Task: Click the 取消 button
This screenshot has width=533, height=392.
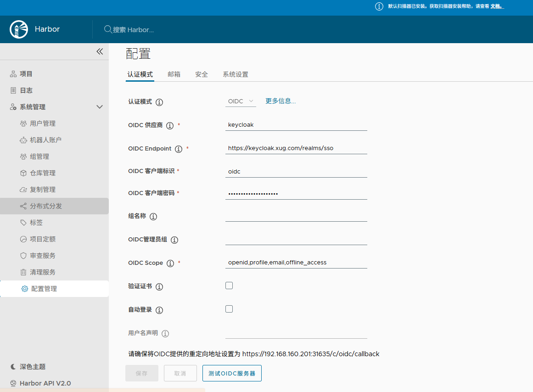Action: [180, 373]
